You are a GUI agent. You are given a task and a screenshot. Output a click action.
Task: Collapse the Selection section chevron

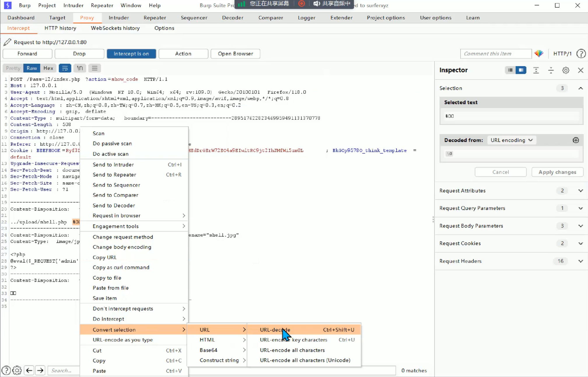(x=580, y=88)
